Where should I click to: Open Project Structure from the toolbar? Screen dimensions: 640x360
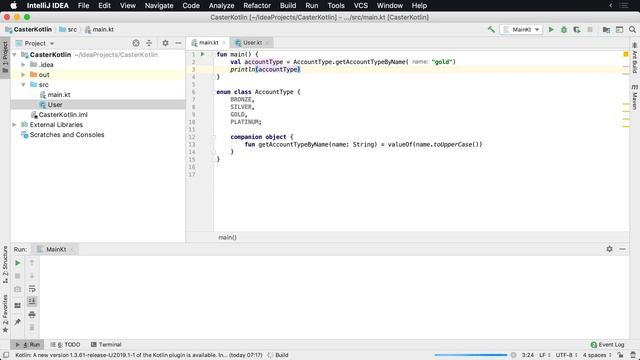pos(607,29)
